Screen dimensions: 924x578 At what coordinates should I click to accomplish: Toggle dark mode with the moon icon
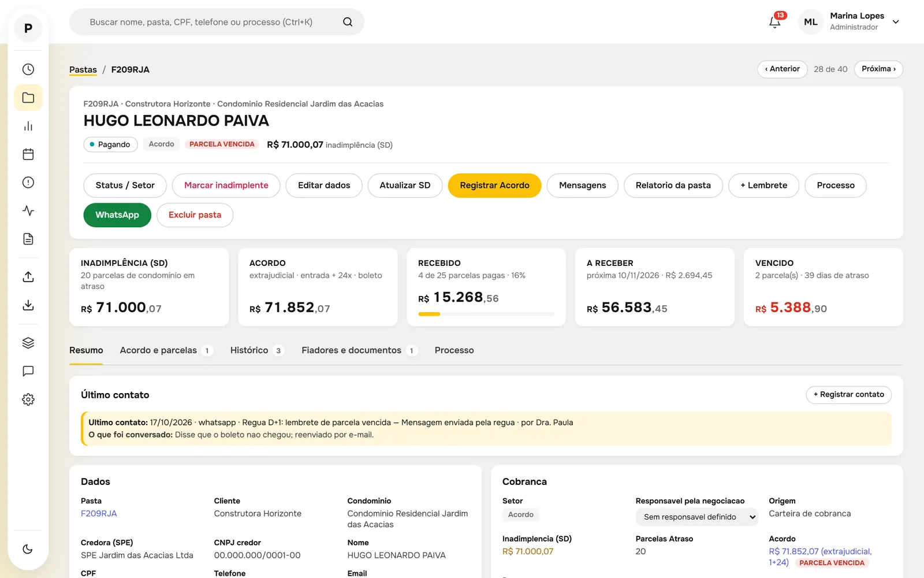click(28, 549)
